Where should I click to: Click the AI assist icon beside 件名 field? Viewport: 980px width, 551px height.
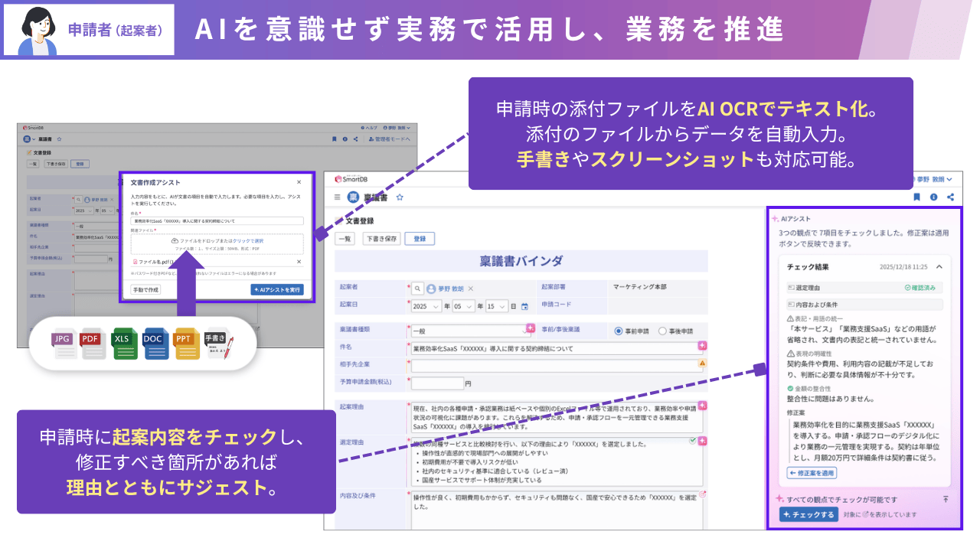pos(702,345)
